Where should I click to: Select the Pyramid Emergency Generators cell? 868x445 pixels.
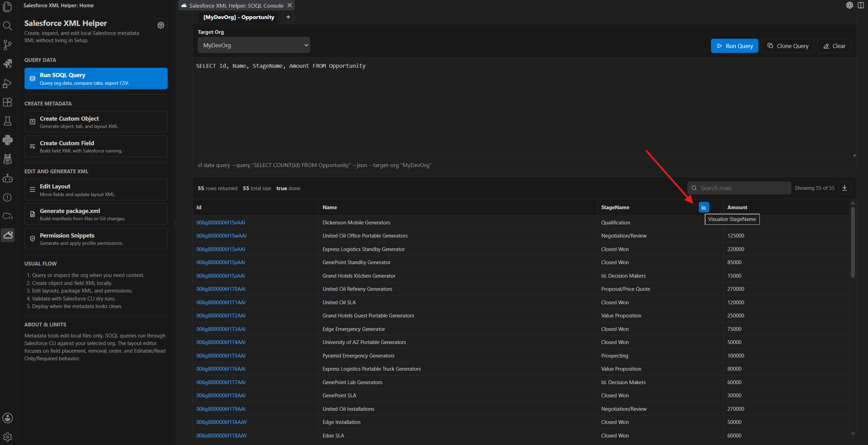pos(458,356)
